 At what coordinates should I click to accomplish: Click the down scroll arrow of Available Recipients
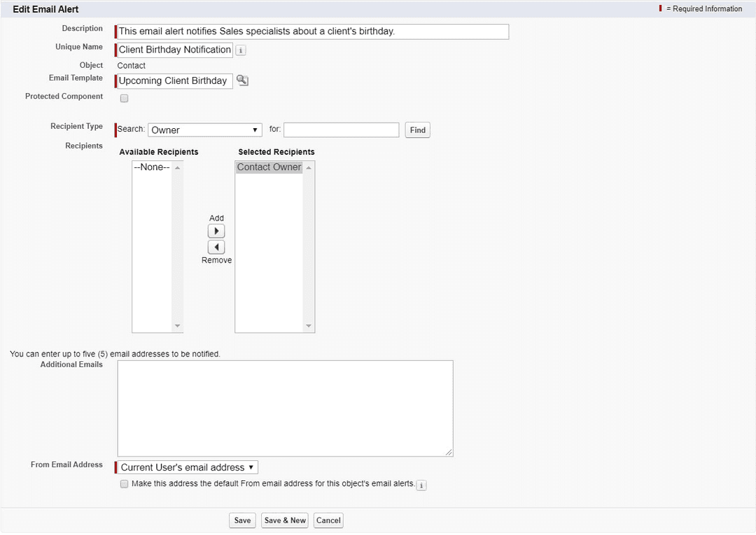tap(177, 324)
